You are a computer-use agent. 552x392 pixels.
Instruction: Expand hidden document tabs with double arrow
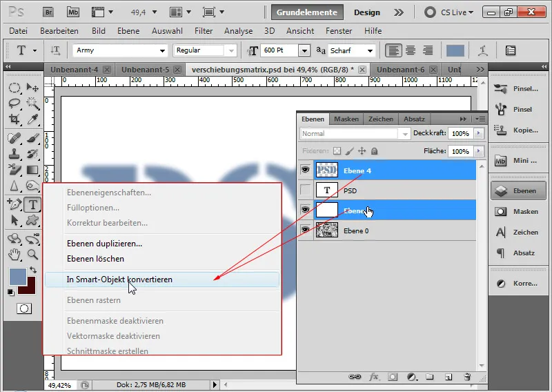coord(480,70)
